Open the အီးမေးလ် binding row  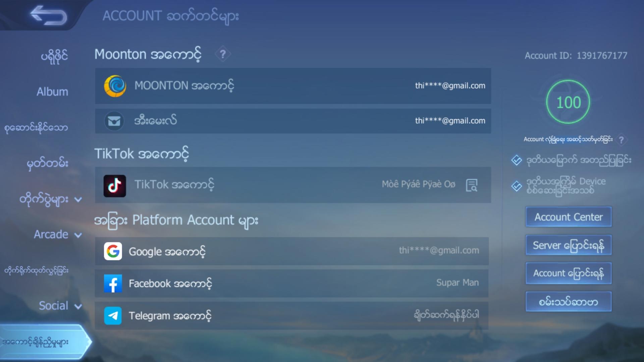tap(293, 121)
